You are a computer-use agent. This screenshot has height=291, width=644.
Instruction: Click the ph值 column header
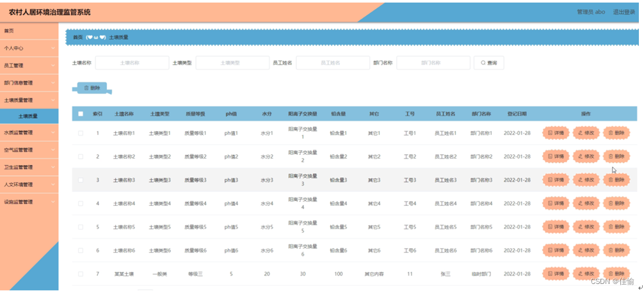point(231,114)
